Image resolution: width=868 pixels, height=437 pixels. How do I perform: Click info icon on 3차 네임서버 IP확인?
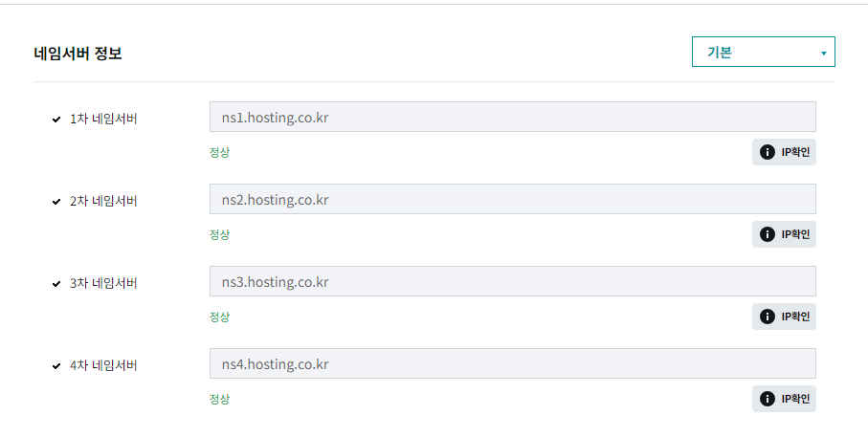(767, 317)
